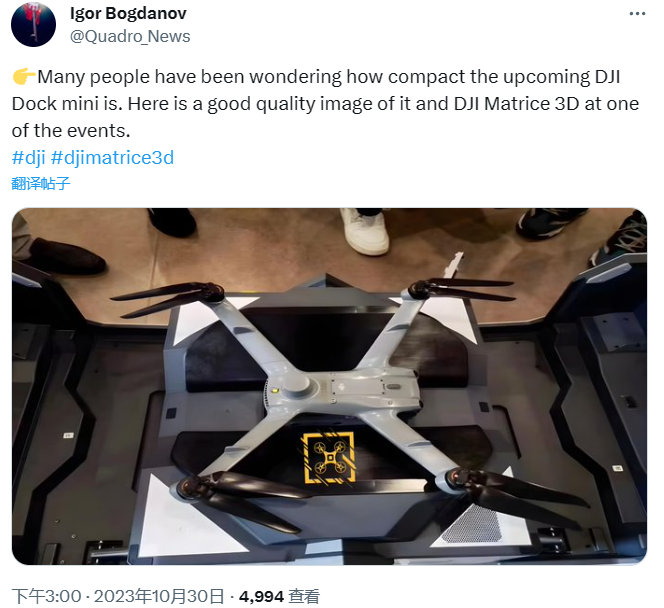Open the @Quadro_News handle link
664x608 pixels.
coord(130,36)
